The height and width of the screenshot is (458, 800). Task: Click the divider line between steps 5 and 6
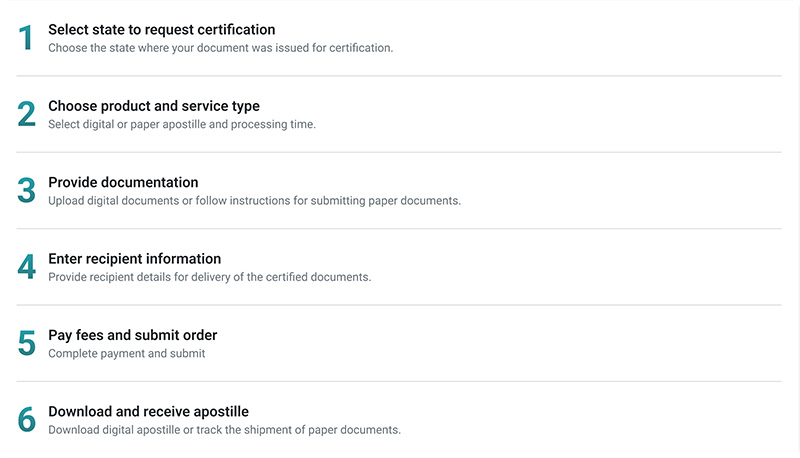(400, 381)
